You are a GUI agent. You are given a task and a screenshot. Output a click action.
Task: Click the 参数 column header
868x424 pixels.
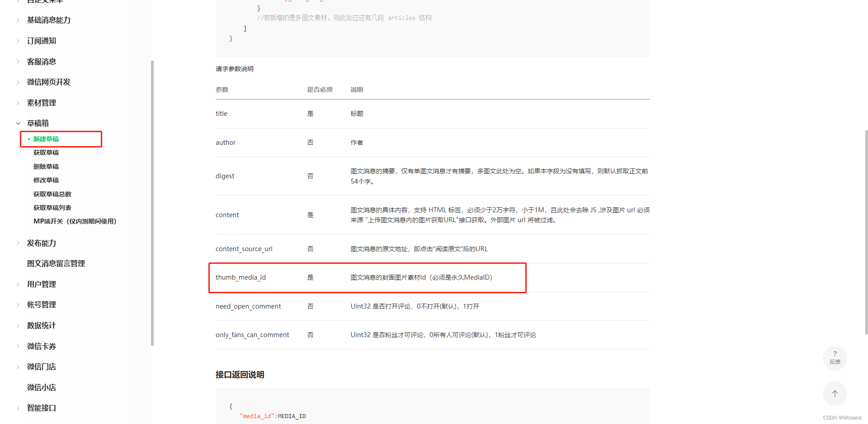(222, 90)
